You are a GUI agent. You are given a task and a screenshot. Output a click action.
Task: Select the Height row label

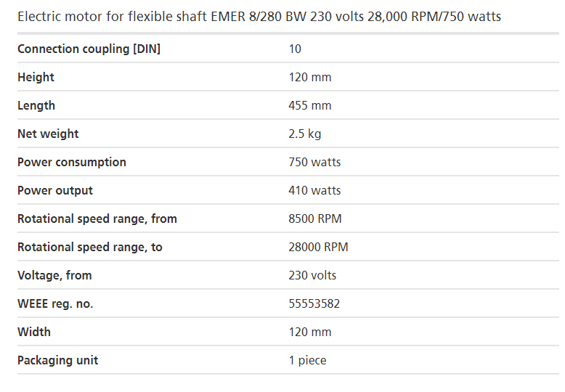(36, 77)
